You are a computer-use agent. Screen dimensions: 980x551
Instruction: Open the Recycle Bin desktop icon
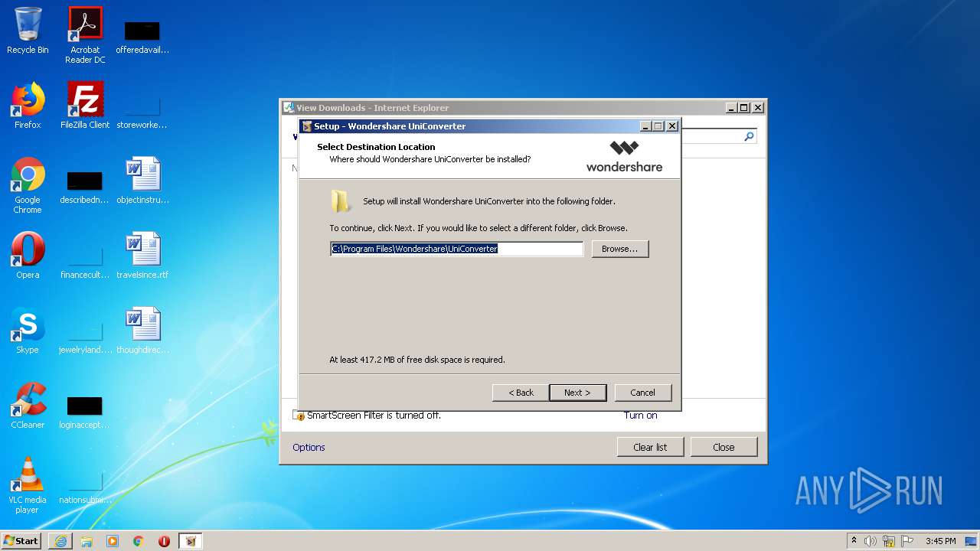click(x=28, y=31)
